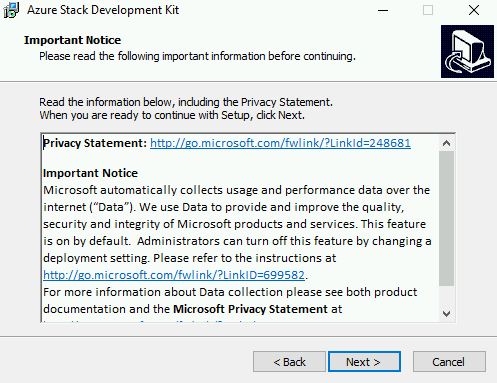The width and height of the screenshot is (497, 383).
Task: Click the installer icon in the title bar
Action: (x=11, y=10)
